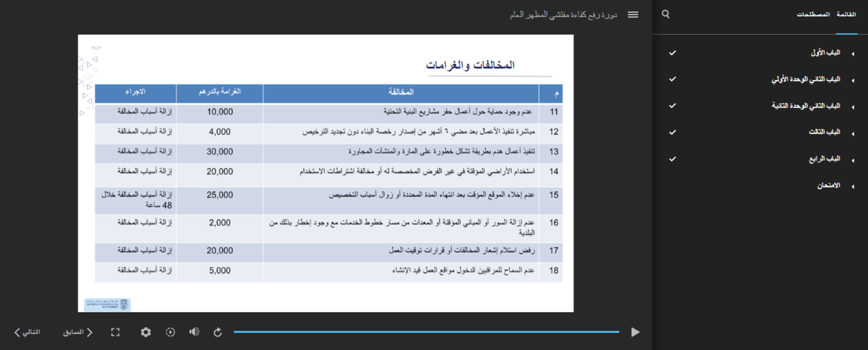Go back with the السابق button
The width and height of the screenshot is (868, 350).
(78, 332)
